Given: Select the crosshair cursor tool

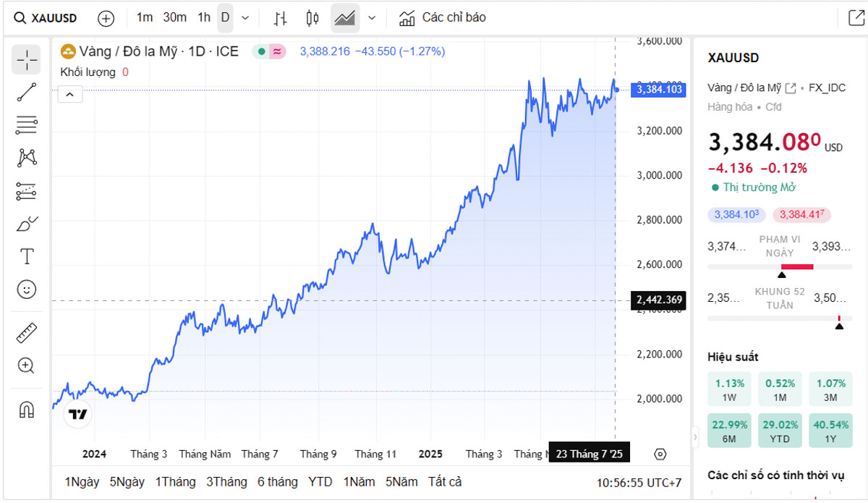Looking at the screenshot, I should (x=26, y=59).
